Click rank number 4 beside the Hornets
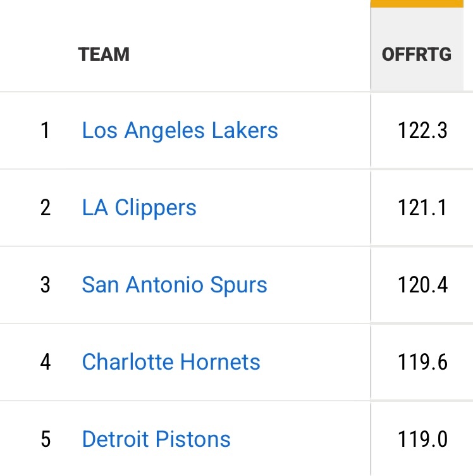 point(45,362)
